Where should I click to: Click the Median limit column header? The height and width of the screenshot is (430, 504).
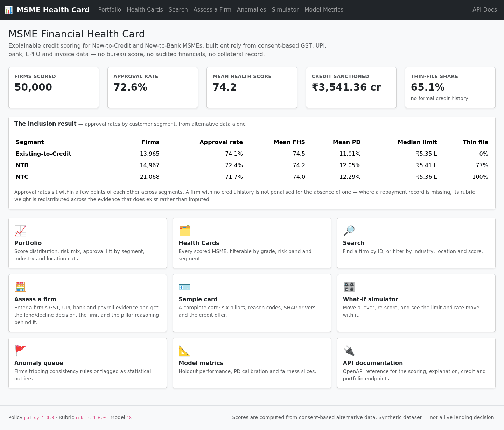coord(417,142)
